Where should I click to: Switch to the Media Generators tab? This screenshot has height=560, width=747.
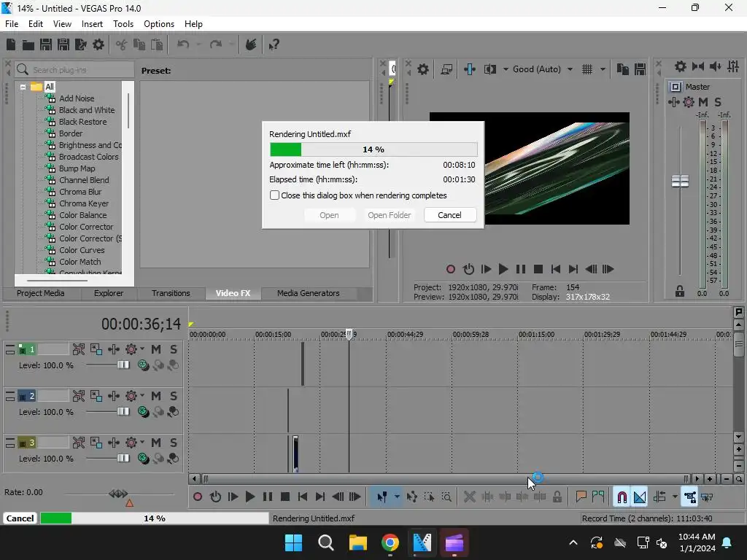coord(309,293)
